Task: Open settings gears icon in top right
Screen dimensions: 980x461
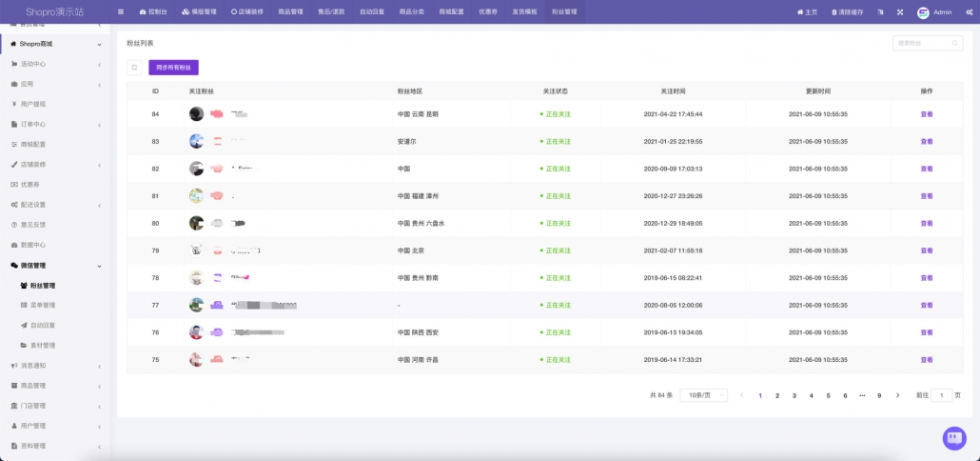Action: (x=969, y=11)
